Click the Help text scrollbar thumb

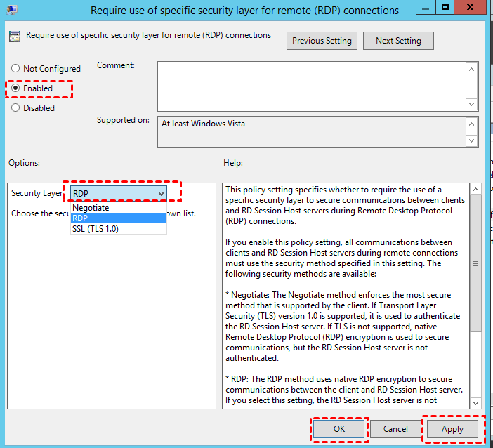[475, 263]
